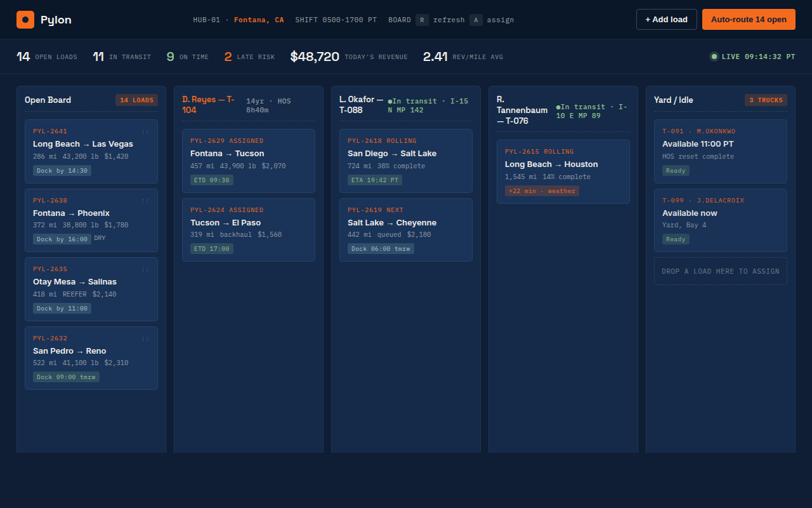Screen dimensions: 812x508
Task: Open the Fontana → Phoenix load card
Action: (x=91, y=220)
